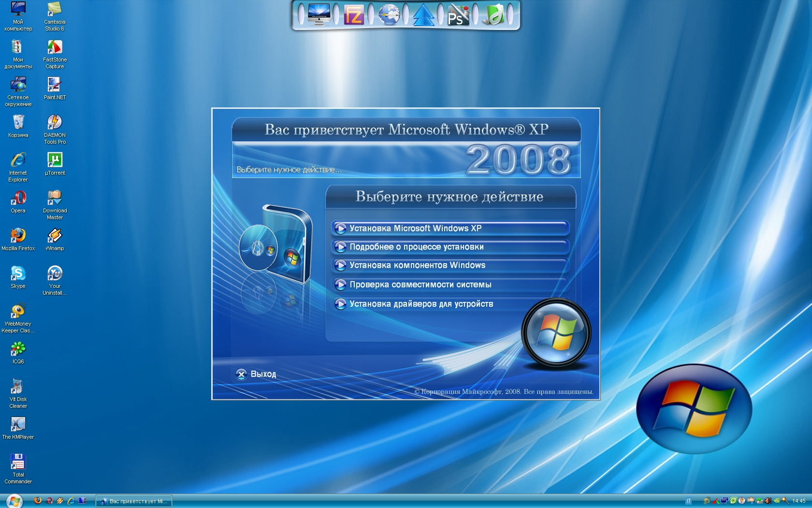Select FastStone Capture desktop icon
The image size is (812, 508).
coord(55,54)
